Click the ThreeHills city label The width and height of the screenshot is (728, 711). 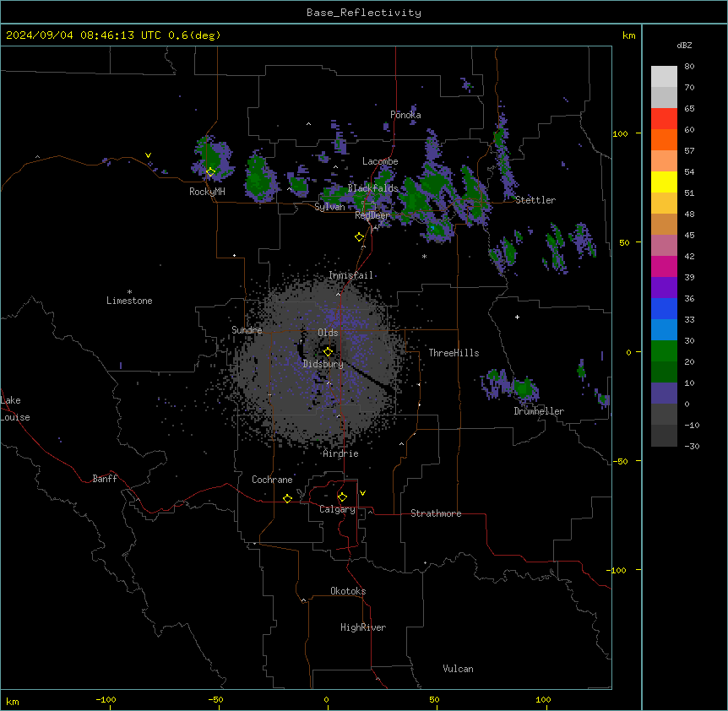(454, 353)
